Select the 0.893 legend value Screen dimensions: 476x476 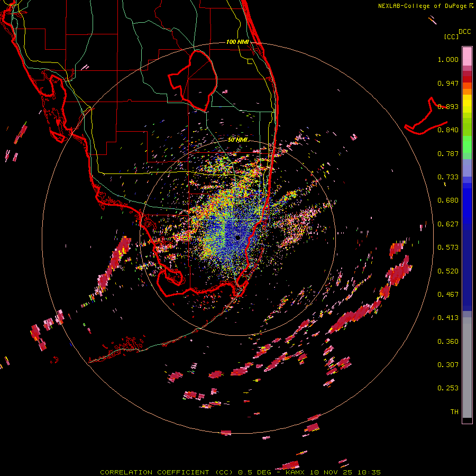(x=448, y=106)
